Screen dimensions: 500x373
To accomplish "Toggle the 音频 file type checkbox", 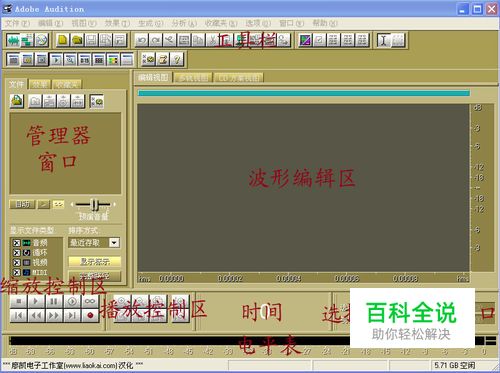I will 16,243.
